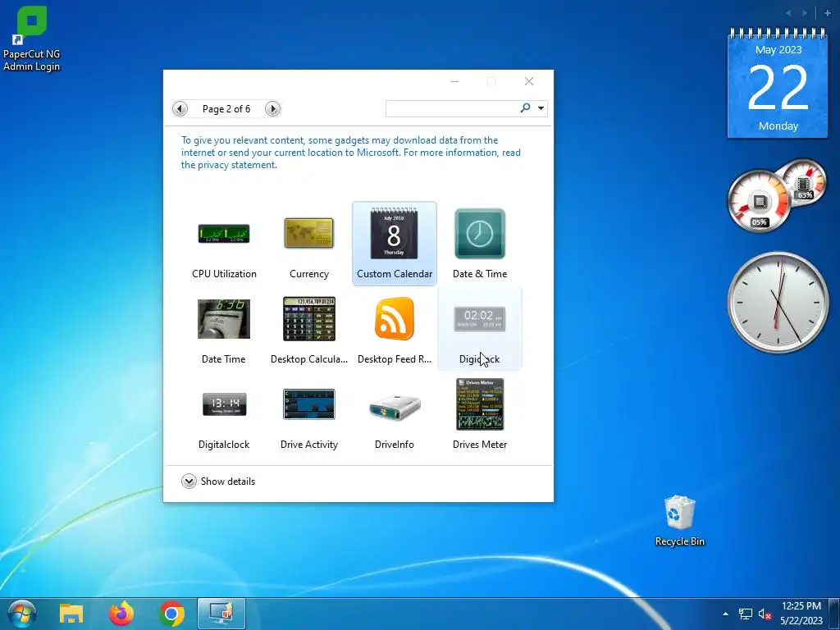Screen dimensions: 840x630
Task: Open File Explorer from taskbar
Action: point(71,614)
